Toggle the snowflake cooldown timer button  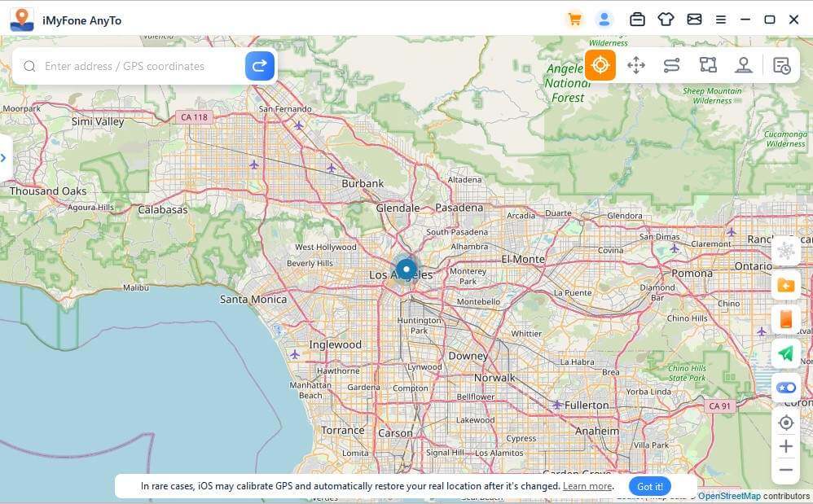coord(786,251)
